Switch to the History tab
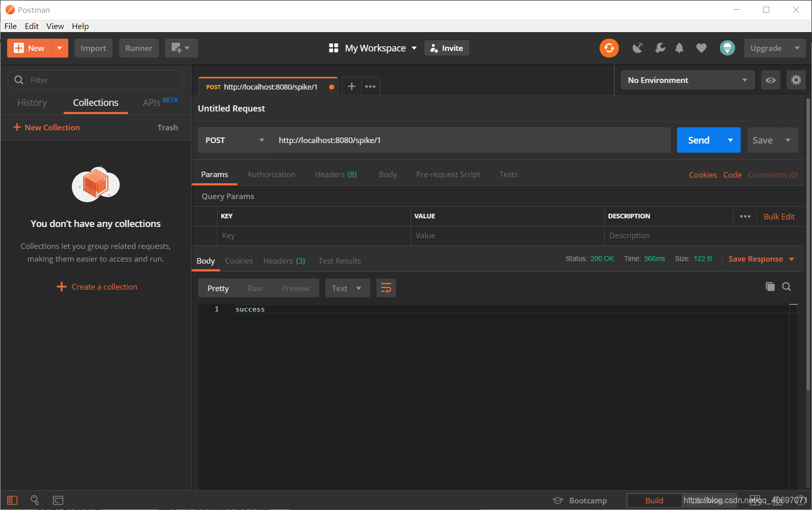This screenshot has width=812, height=510. click(x=32, y=102)
